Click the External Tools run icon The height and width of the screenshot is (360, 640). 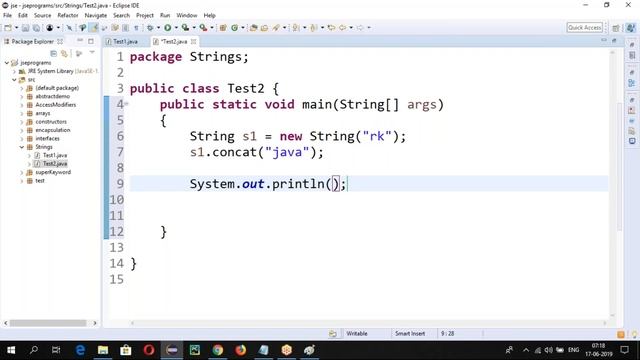point(204,28)
